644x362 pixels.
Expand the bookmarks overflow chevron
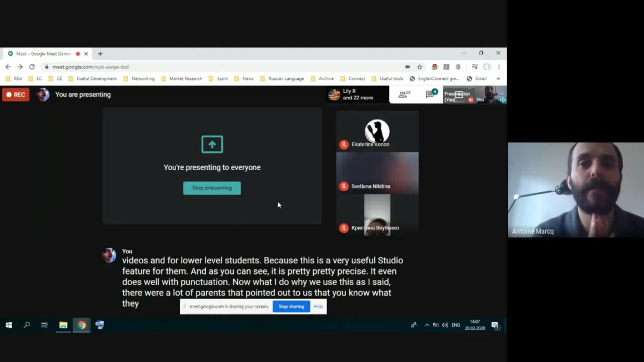498,78
